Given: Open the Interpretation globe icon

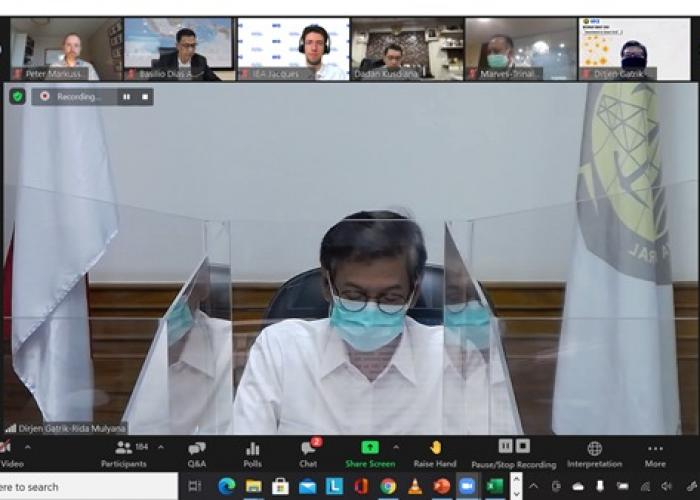Looking at the screenshot, I should click(x=594, y=452).
